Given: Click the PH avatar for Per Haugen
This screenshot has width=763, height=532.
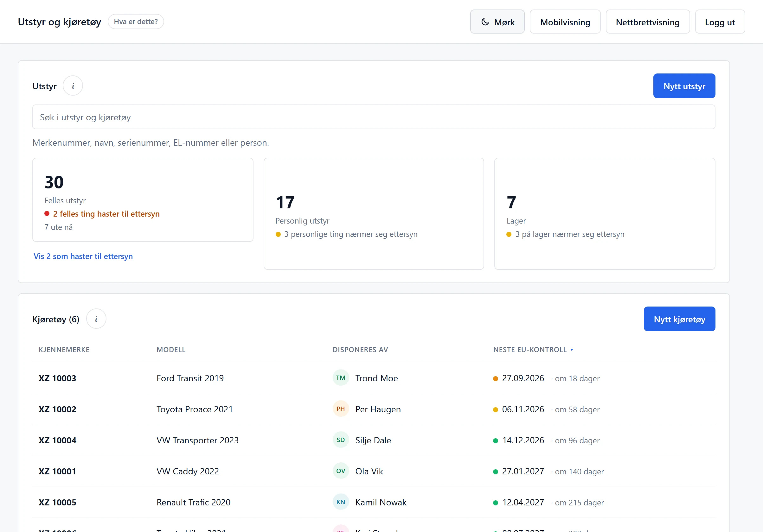Looking at the screenshot, I should point(340,409).
